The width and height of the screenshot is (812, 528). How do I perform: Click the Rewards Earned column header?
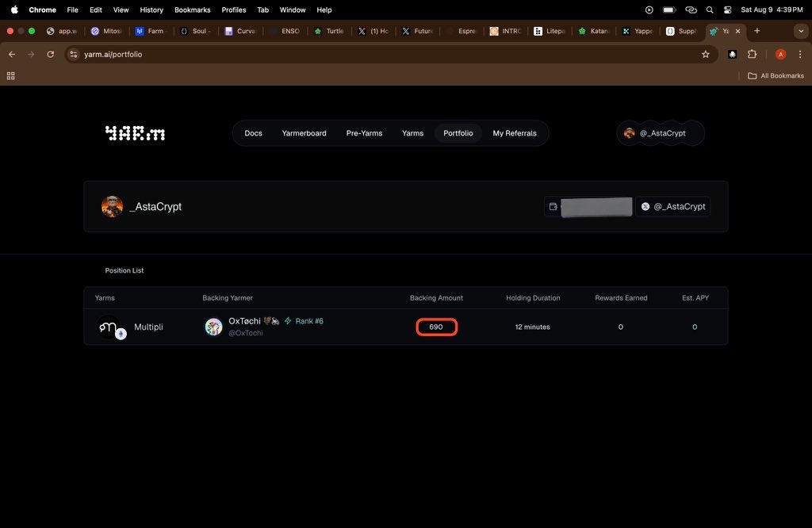pyautogui.click(x=621, y=298)
